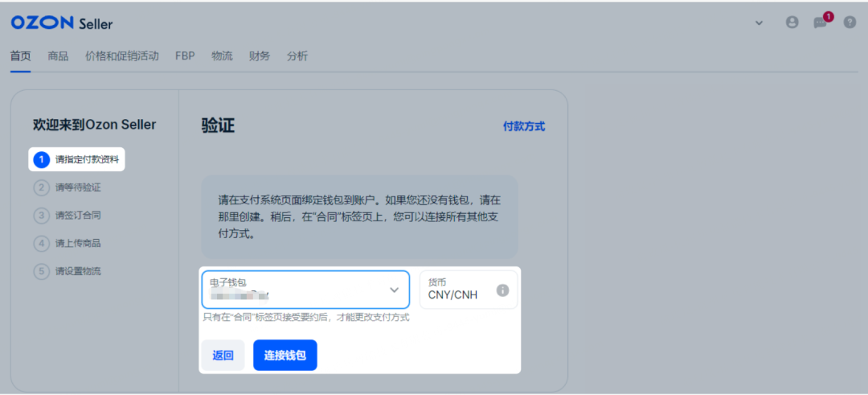Click the 欢迎来到Ozon Seller title
This screenshot has width=868, height=395.
[x=95, y=125]
